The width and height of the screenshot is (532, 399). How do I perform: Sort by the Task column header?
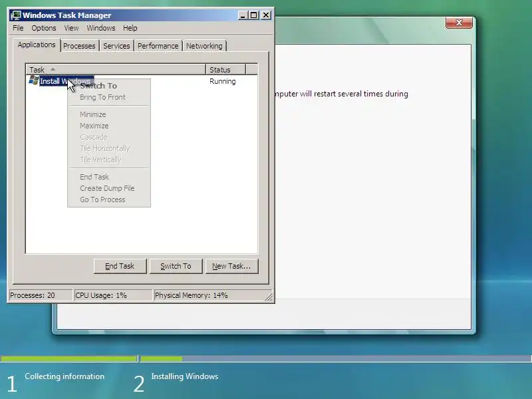pyautogui.click(x=116, y=70)
